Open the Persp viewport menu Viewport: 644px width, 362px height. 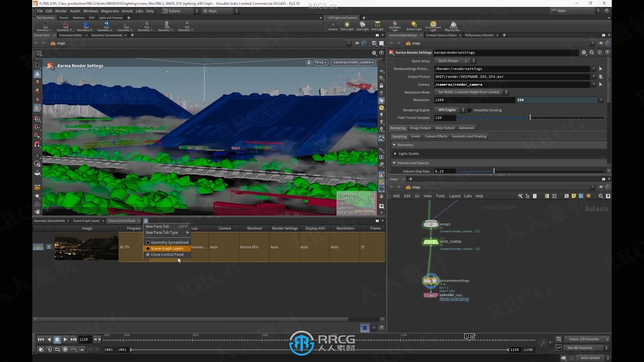click(321, 62)
